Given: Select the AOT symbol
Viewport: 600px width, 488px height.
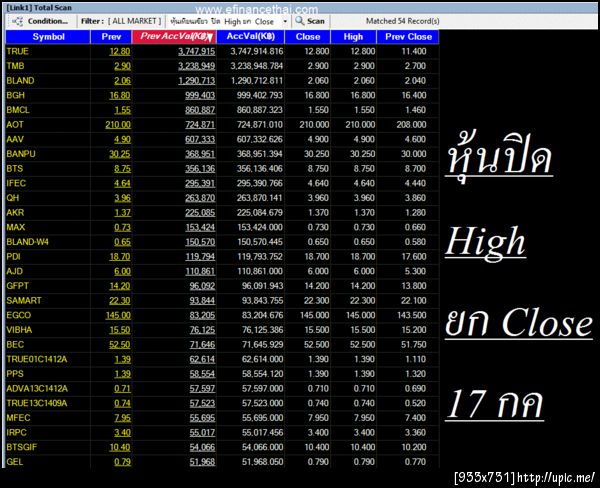Looking at the screenshot, I should [15, 124].
